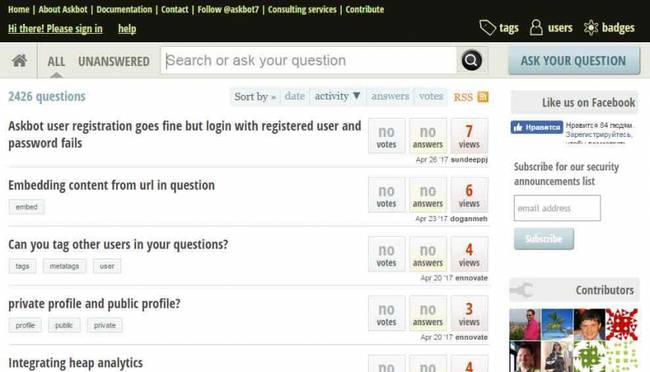Click the profile tag chip

25,326
